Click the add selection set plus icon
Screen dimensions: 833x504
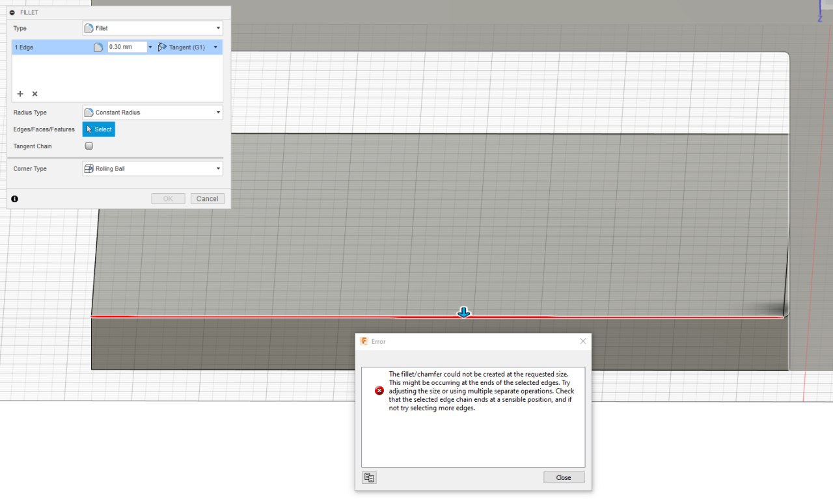pyautogui.click(x=20, y=94)
